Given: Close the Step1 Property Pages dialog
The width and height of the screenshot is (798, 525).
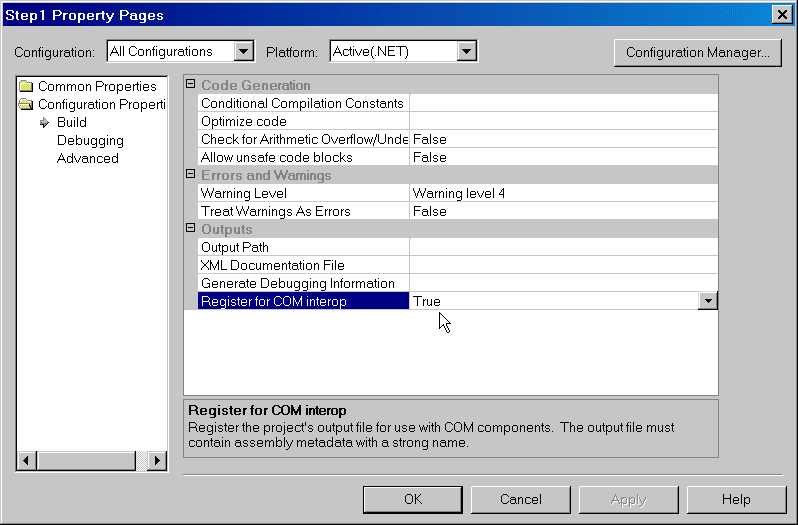Looking at the screenshot, I should pos(781,14).
